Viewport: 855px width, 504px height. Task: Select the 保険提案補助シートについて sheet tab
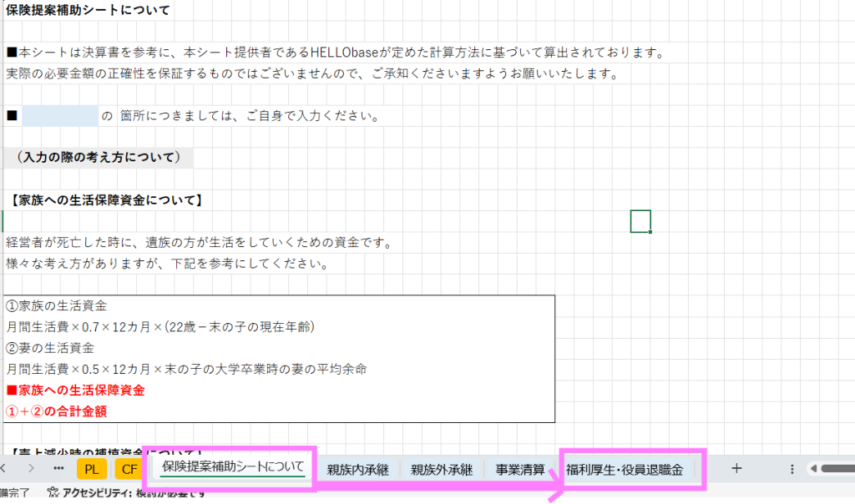(x=233, y=467)
